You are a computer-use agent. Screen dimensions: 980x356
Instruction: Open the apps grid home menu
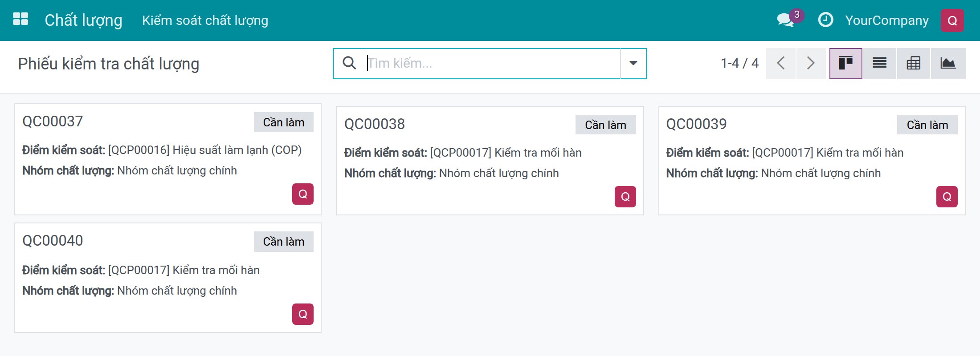tap(20, 20)
